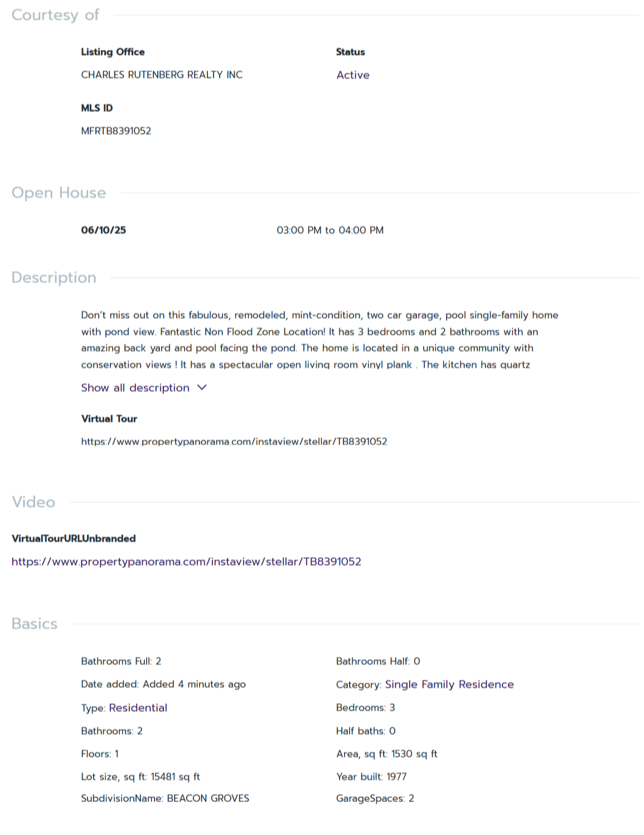
Task: Click the GarageSpaces 2 entry
Action: click(x=375, y=798)
